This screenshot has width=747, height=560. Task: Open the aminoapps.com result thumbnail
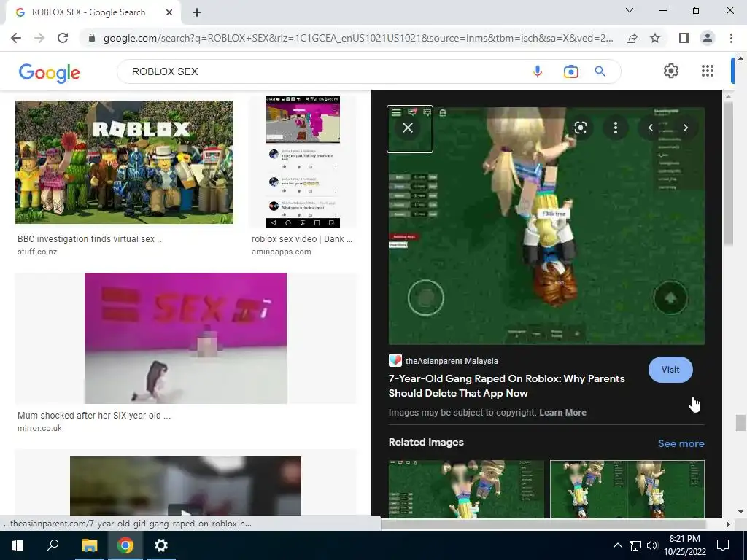[303, 162]
